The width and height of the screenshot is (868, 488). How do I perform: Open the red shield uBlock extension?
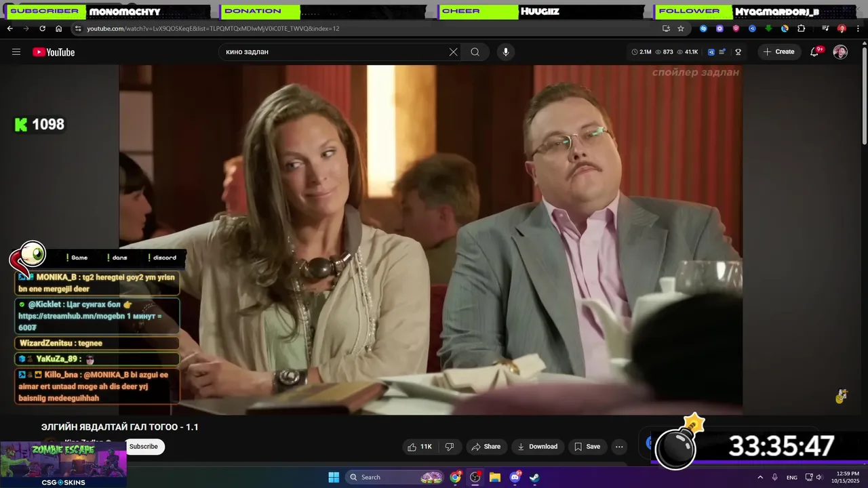736,28
